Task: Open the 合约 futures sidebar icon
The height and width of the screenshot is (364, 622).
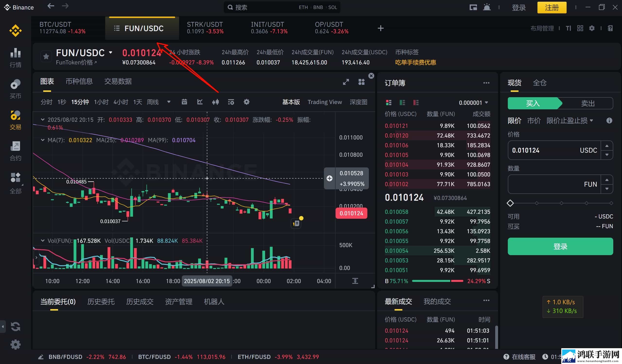Action: tap(15, 151)
